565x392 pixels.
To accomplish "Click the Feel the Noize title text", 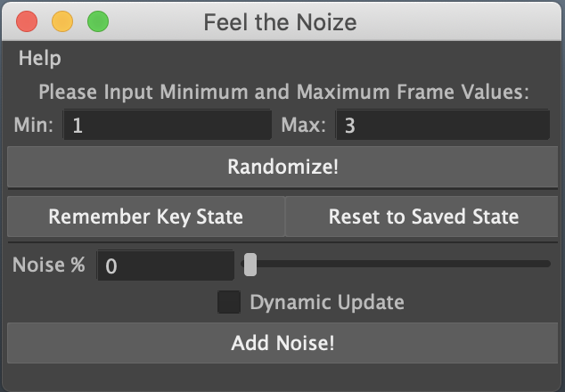I will tap(280, 21).
